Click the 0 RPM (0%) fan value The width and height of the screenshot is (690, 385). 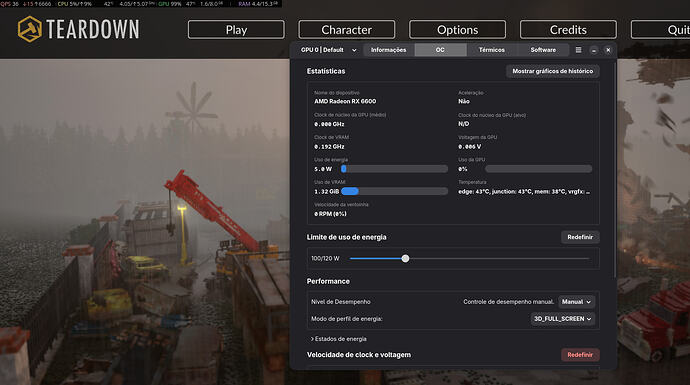point(330,214)
